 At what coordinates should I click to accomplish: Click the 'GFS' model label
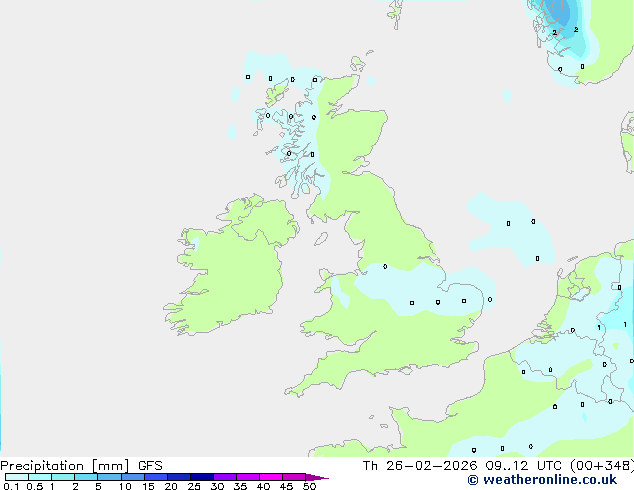point(150,466)
